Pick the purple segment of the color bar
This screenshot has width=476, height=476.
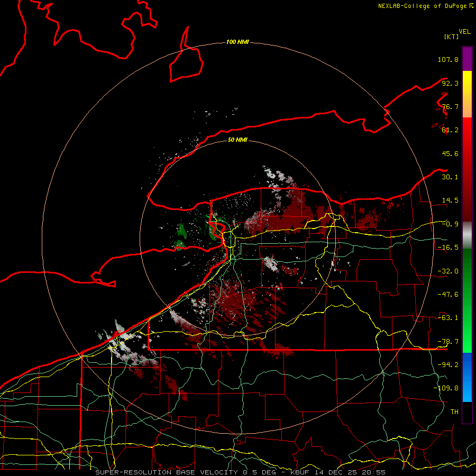point(467,59)
